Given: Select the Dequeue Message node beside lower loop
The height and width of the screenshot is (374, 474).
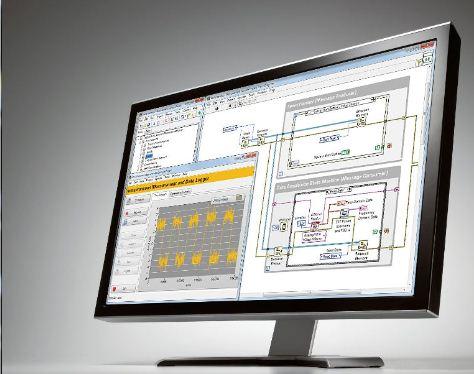Looking at the screenshot, I should click(x=278, y=251).
